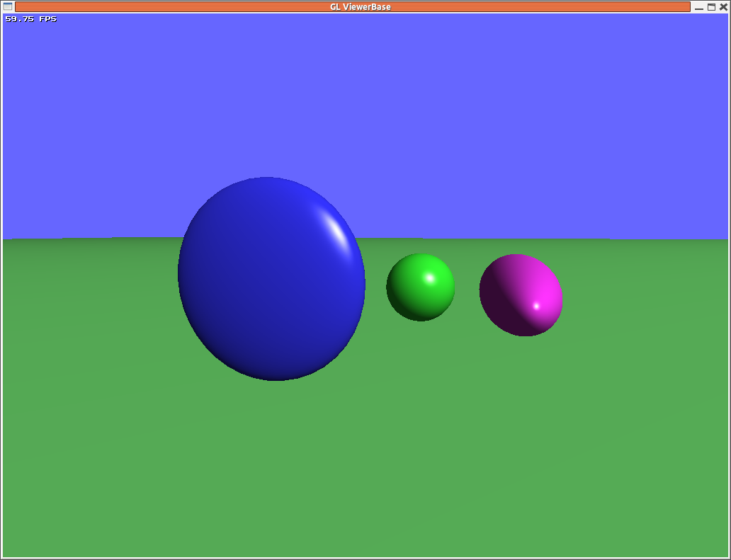Click the 59.75 FPS counter text
This screenshot has height=560, width=731.
coord(30,18)
